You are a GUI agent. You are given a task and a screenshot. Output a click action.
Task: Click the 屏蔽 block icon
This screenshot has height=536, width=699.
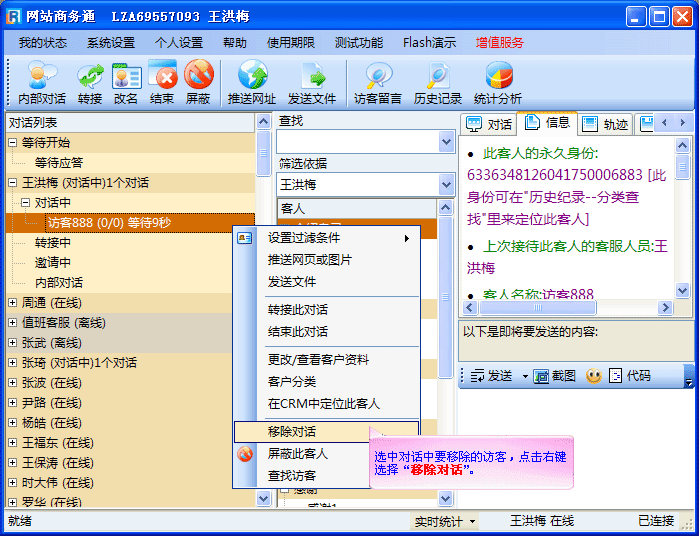point(198,82)
